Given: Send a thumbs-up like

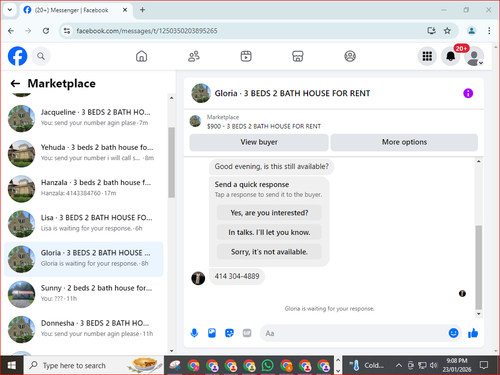Looking at the screenshot, I should pos(473,333).
